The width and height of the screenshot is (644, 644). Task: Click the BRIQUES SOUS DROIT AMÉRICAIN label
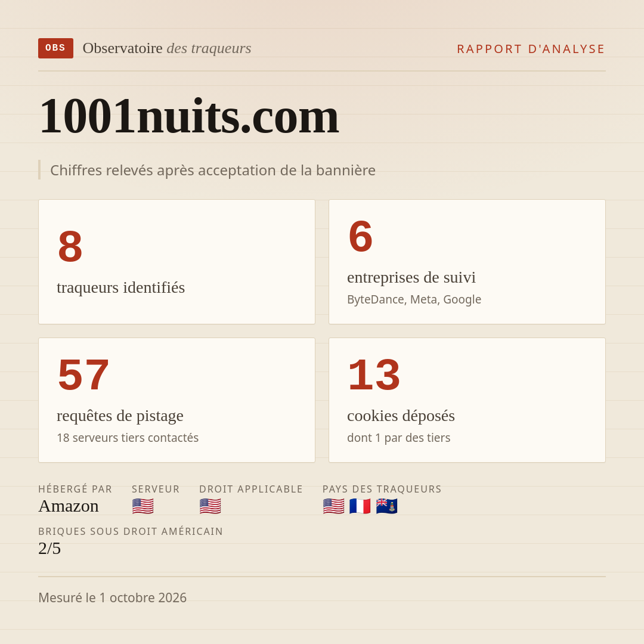(131, 531)
